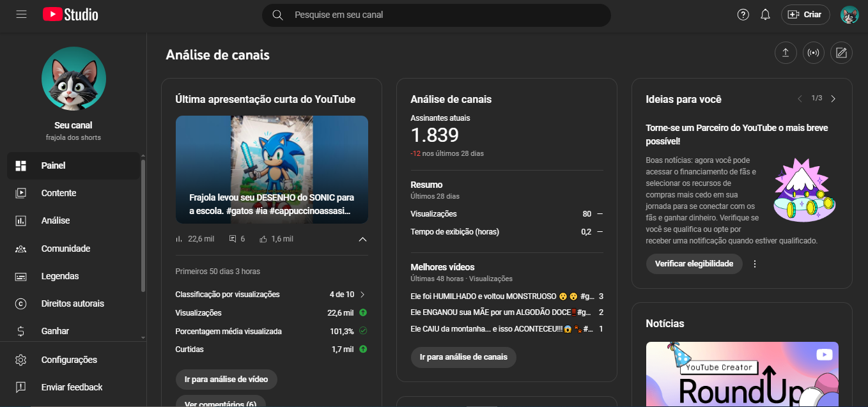
Task: Click the Direitos autorais copyright icon
Action: coord(21,303)
